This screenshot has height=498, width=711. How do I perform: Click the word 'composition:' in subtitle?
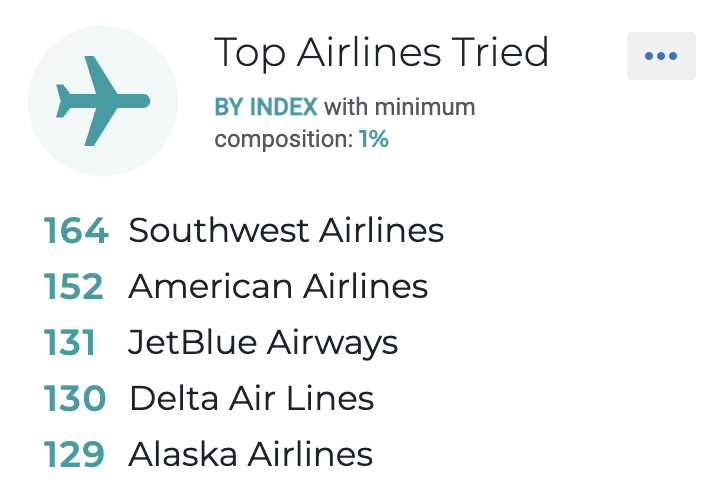coord(284,139)
